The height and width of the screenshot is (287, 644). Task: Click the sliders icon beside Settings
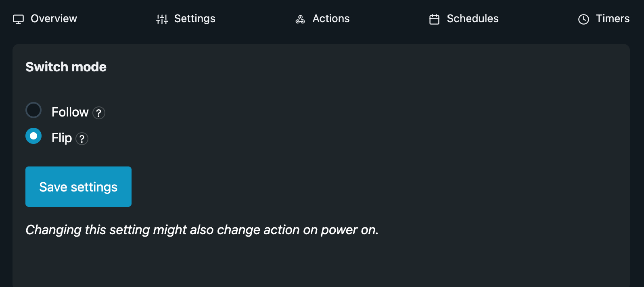point(162,19)
